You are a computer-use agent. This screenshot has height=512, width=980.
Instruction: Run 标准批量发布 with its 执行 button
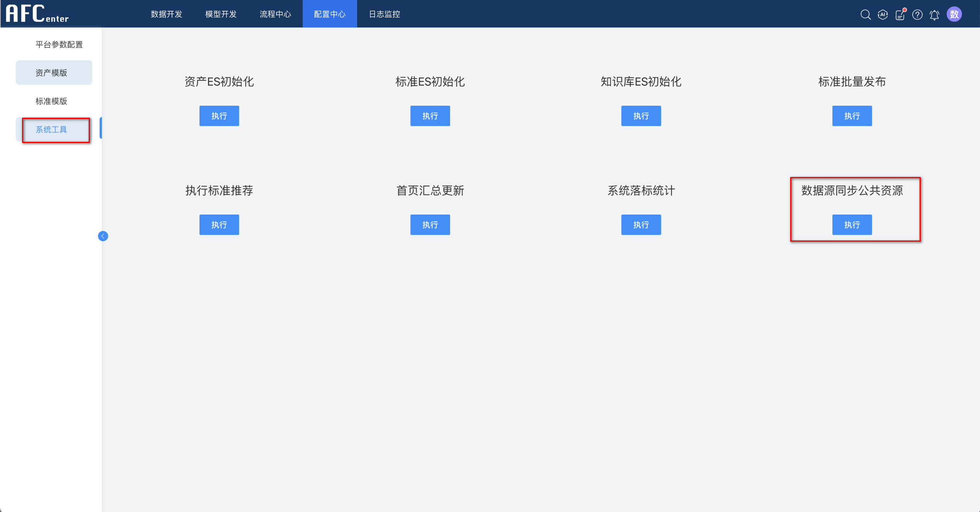[x=852, y=116]
